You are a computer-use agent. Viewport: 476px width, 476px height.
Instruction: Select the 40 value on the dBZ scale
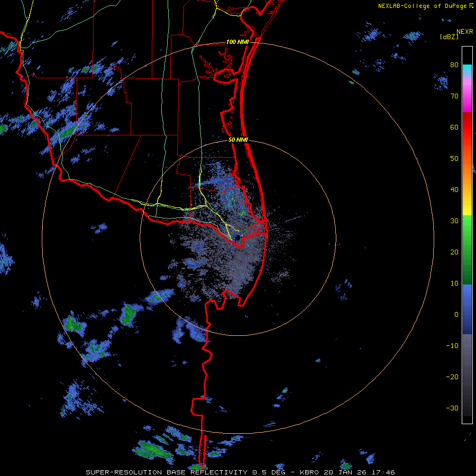point(454,190)
